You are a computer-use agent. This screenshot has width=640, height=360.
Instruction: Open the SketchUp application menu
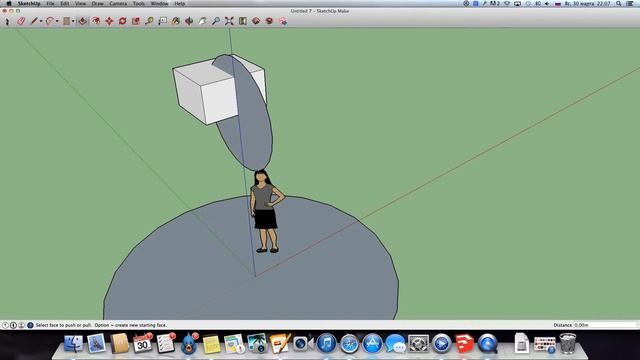29,4
